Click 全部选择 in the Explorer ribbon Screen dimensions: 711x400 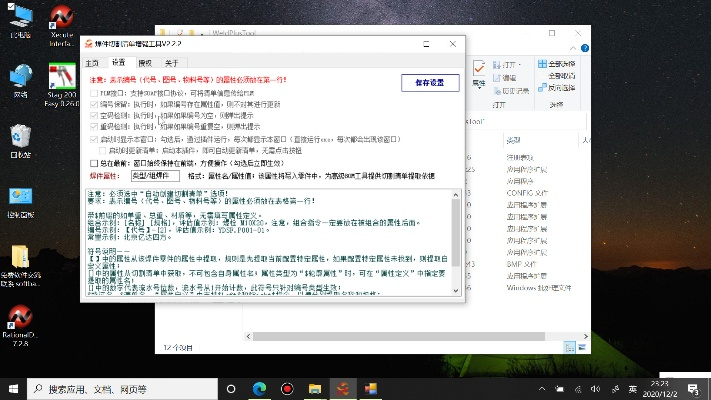point(561,64)
